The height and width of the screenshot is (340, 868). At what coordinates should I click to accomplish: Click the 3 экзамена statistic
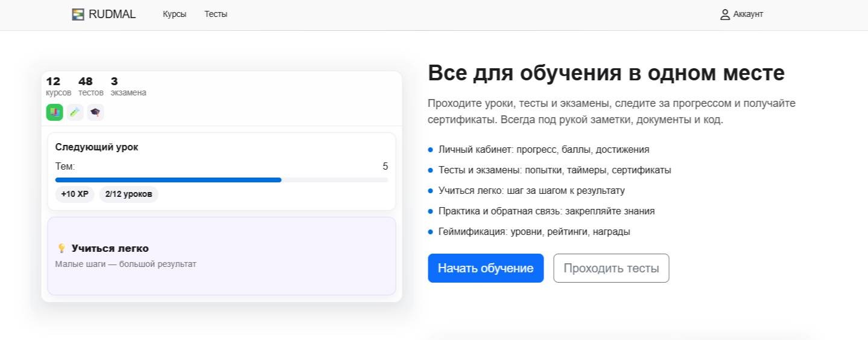click(128, 86)
